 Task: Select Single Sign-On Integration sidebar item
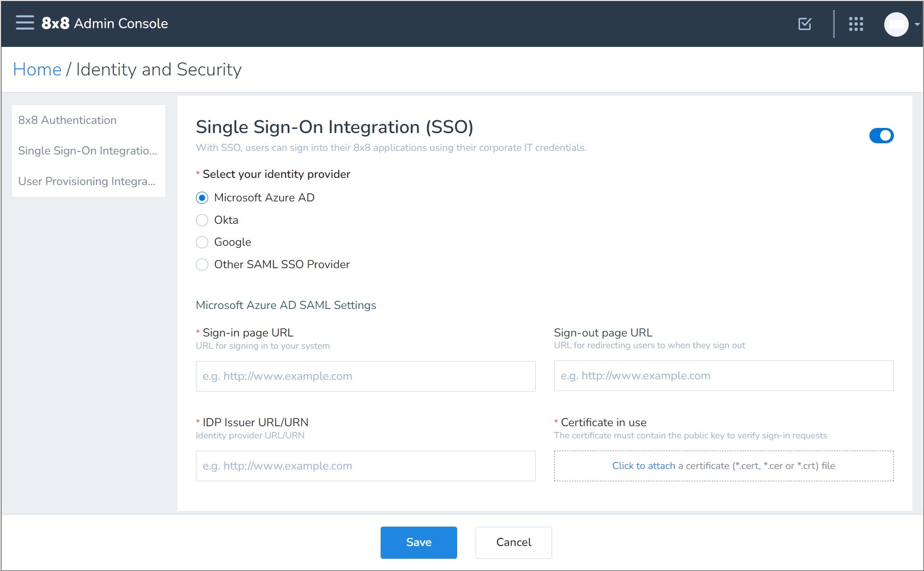tap(89, 151)
